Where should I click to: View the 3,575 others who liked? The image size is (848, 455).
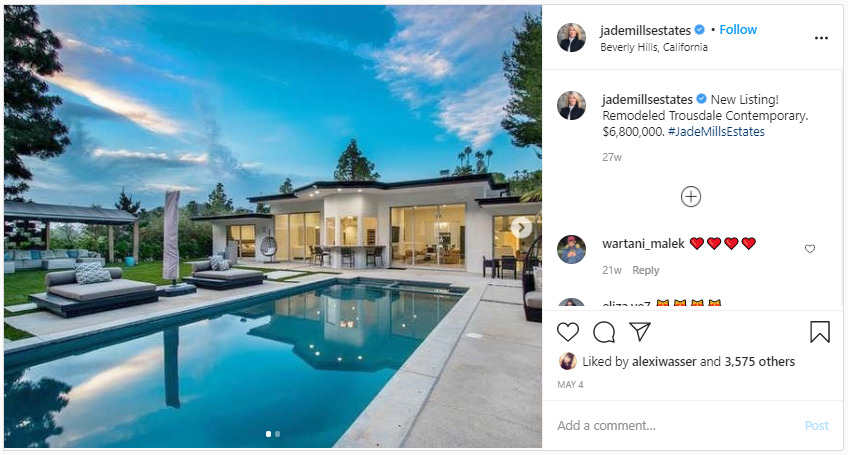pyautogui.click(x=759, y=361)
